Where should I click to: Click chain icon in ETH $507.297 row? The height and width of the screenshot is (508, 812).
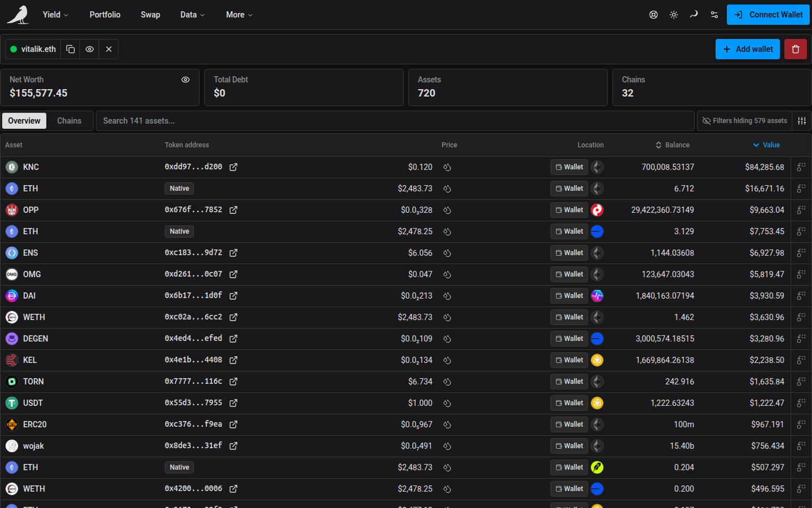click(x=597, y=467)
